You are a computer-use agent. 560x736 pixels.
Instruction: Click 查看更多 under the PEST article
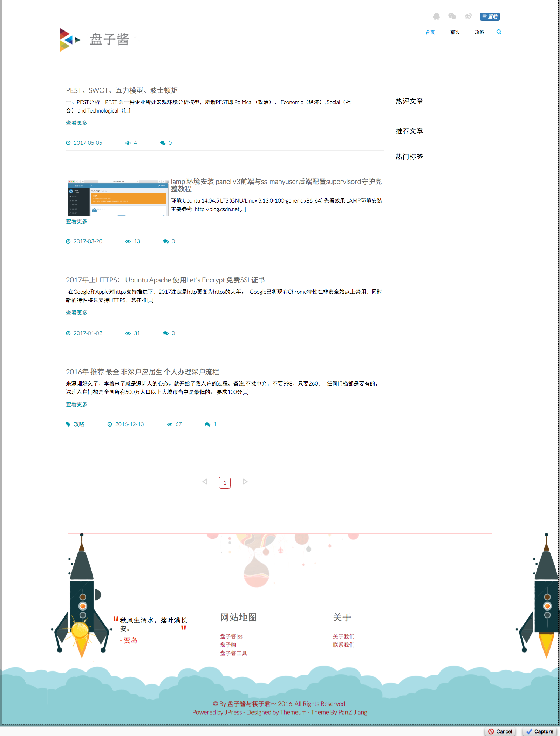[x=76, y=123]
